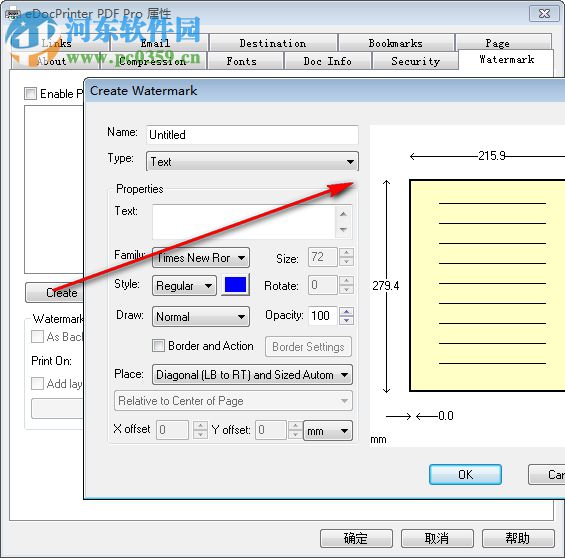Click the 帮助 button
This screenshot has height=558, width=565.
tap(518, 538)
